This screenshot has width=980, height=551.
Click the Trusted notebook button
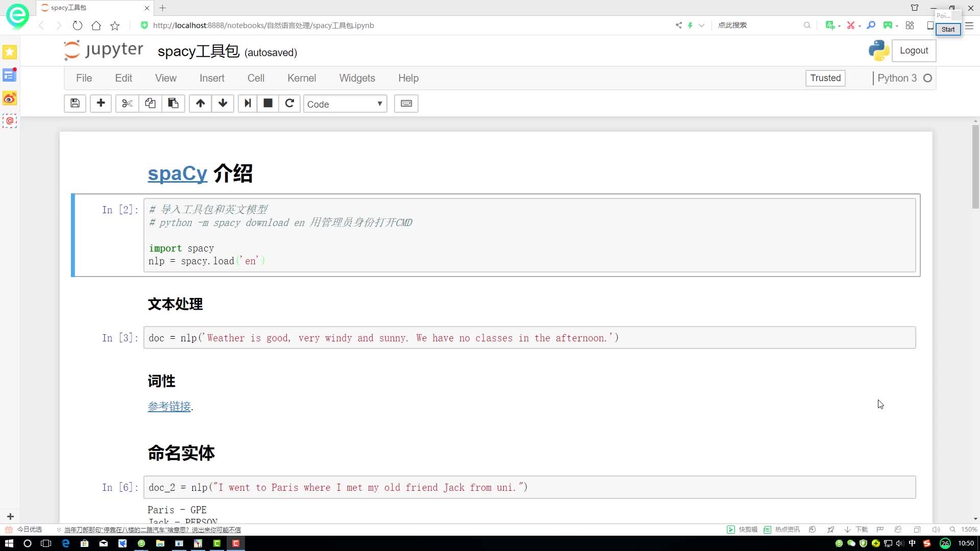825,78
